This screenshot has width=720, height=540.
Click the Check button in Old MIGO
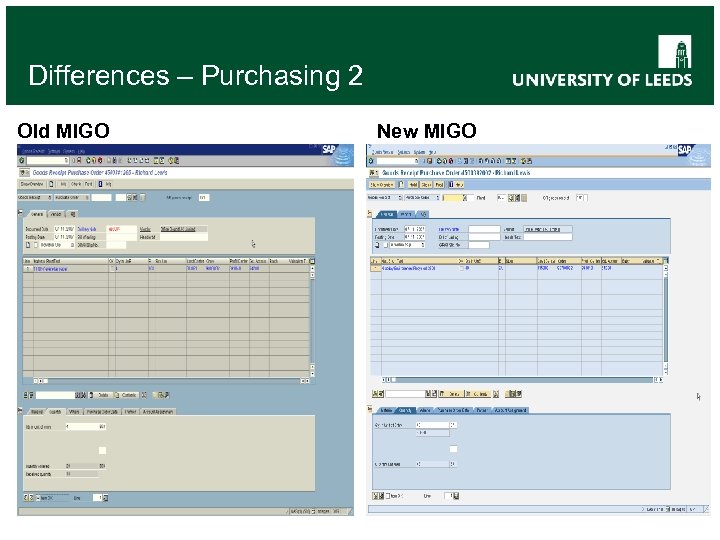pyautogui.click(x=76, y=184)
